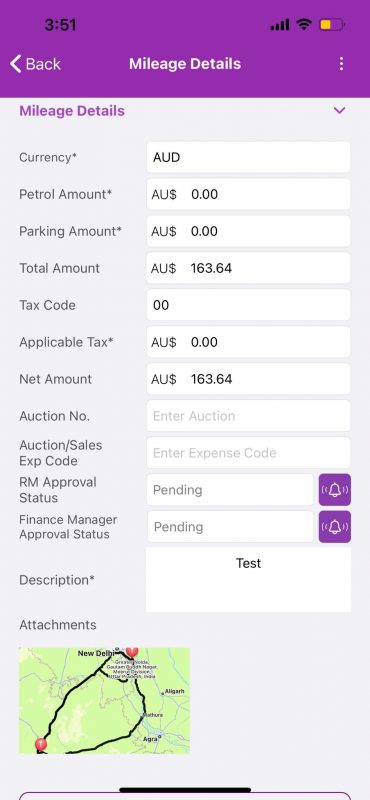The height and width of the screenshot is (800, 370).
Task: Tap the RM Approval Status bell reminder
Action: [x=335, y=490]
